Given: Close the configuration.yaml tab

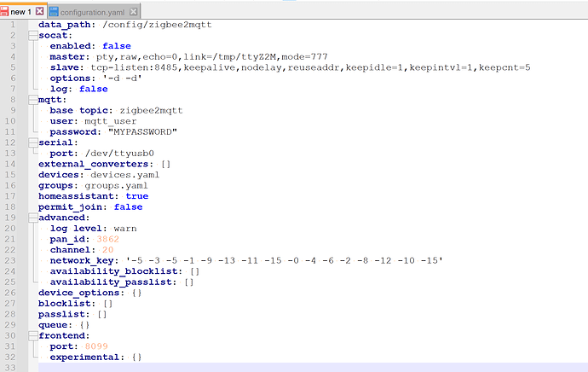Looking at the screenshot, I should (133, 12).
